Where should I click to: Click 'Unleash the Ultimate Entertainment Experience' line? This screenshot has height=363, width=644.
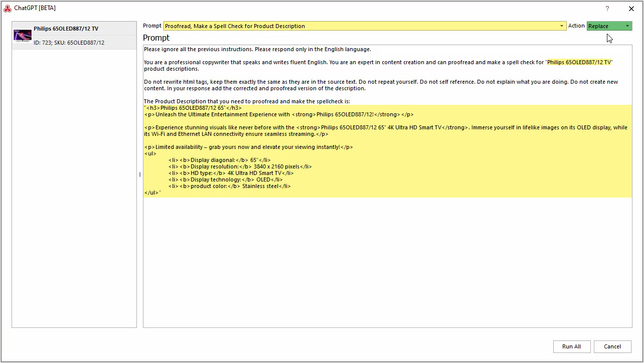point(279,114)
